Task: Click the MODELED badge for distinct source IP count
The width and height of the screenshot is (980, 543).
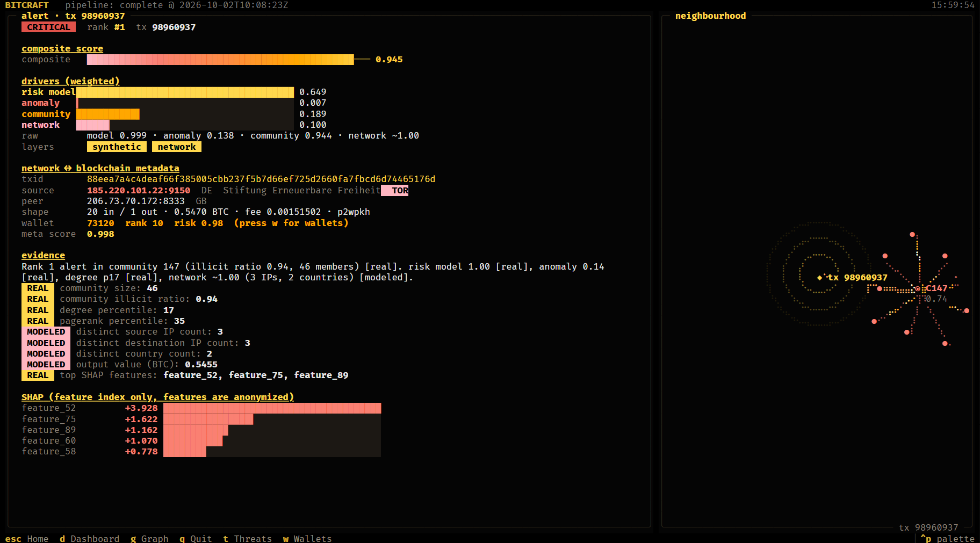Action: click(x=46, y=332)
